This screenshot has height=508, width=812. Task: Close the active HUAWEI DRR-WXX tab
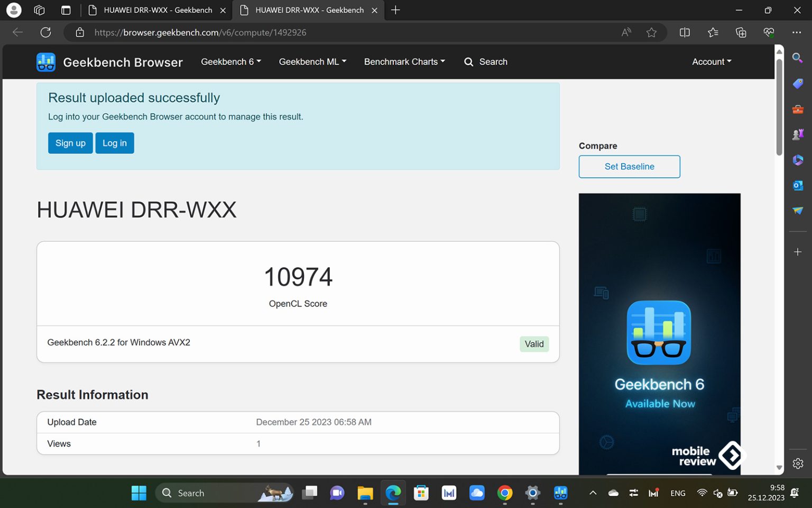[374, 10]
